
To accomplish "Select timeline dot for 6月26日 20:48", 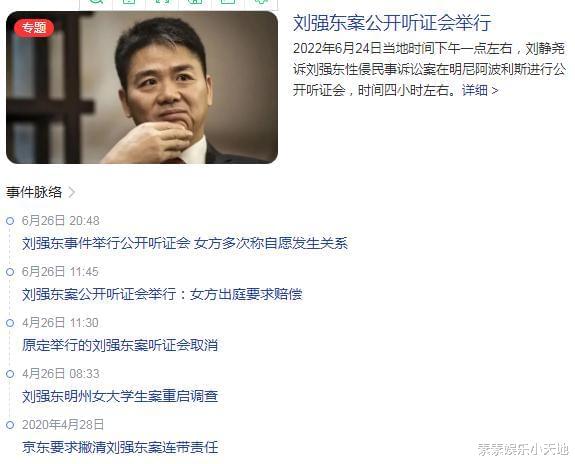I will pos(10,221).
